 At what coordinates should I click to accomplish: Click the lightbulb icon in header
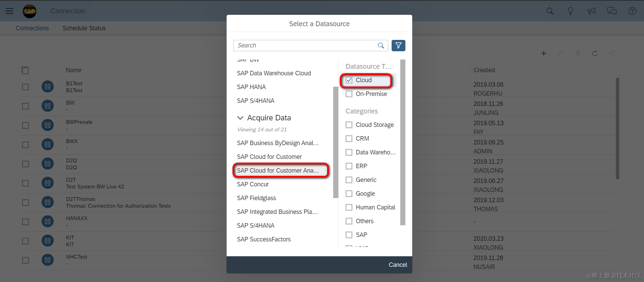coord(570,11)
